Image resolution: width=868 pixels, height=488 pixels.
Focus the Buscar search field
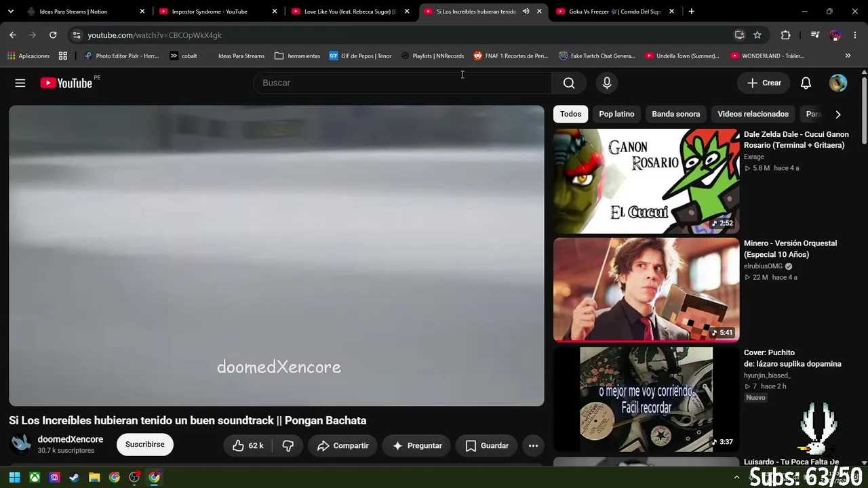pyautogui.click(x=402, y=83)
